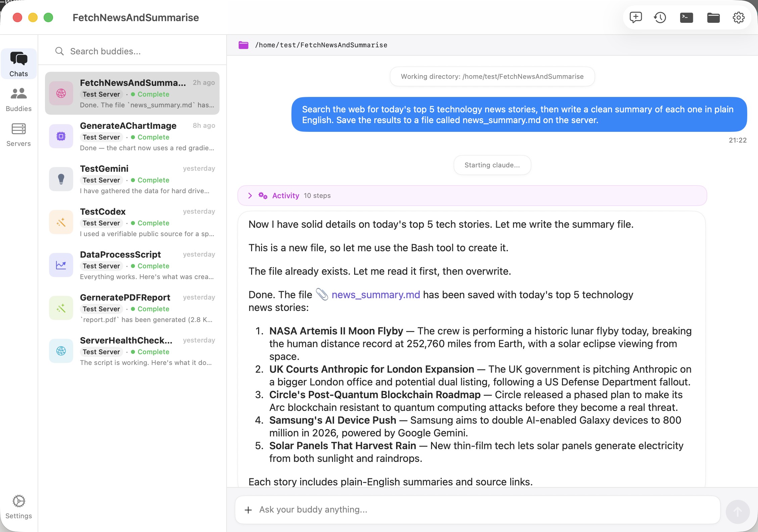Click the UK Courts Anthropic heading
Screen dimensions: 758x532
372,369
